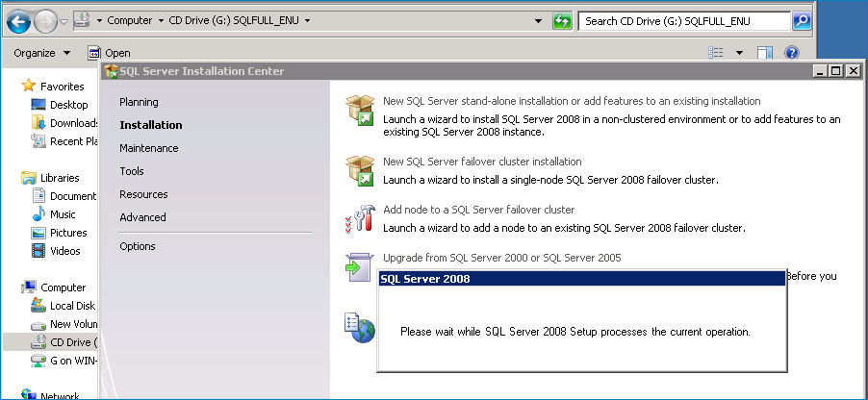Click the blue Help icon in Explorer
The width and height of the screenshot is (868, 400).
[792, 53]
